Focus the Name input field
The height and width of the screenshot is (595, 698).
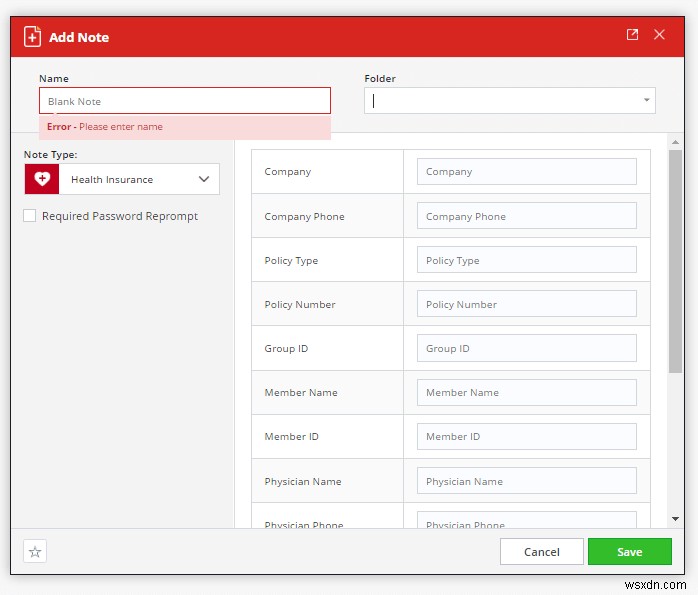tap(185, 101)
